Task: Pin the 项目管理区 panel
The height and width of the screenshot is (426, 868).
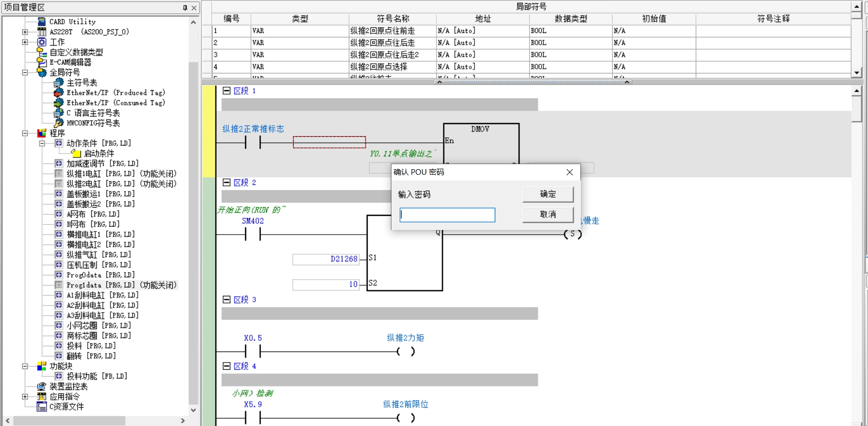Action: [x=185, y=8]
